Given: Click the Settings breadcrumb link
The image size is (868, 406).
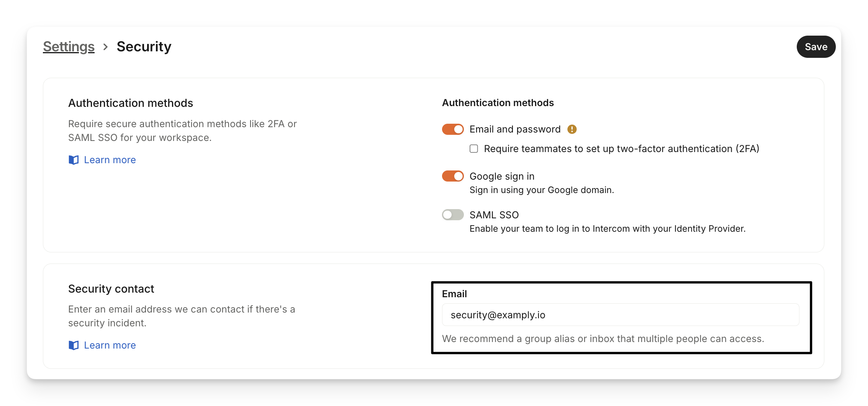Looking at the screenshot, I should click(x=69, y=47).
